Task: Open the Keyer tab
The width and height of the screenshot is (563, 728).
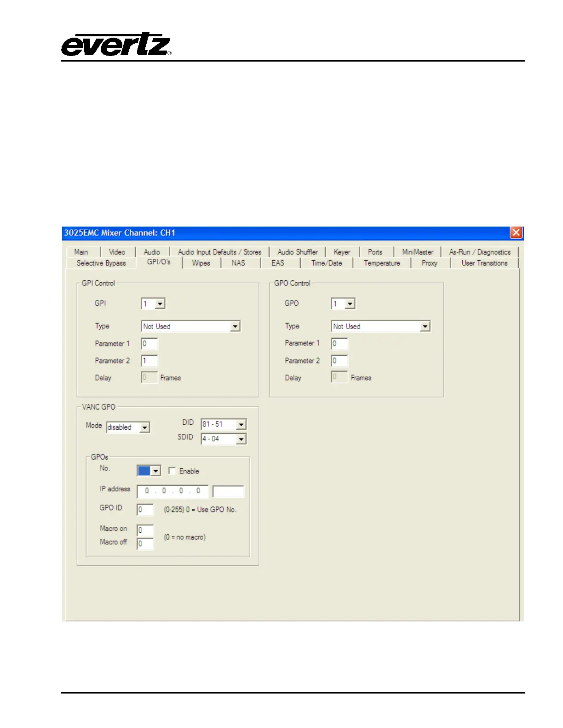Action: (x=342, y=252)
